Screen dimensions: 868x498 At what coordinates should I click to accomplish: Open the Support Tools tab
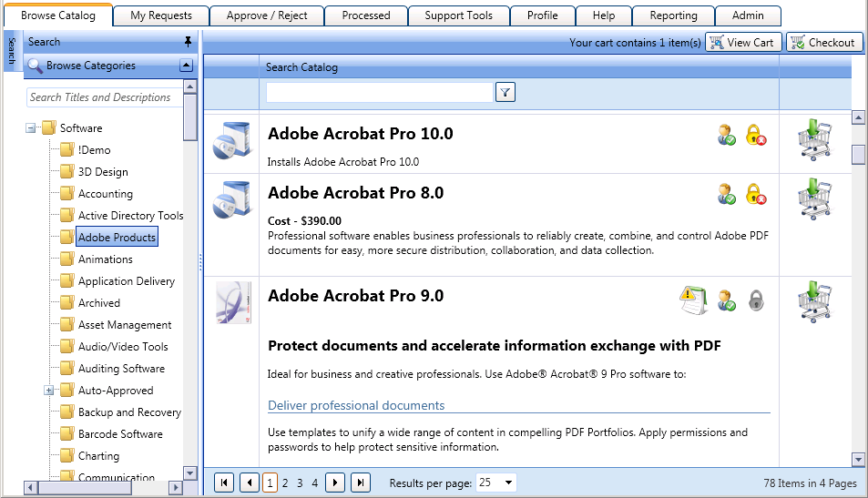pos(458,15)
